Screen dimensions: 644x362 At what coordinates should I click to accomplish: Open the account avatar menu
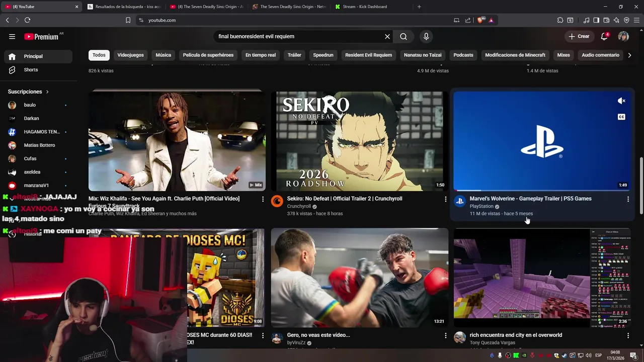click(x=623, y=36)
